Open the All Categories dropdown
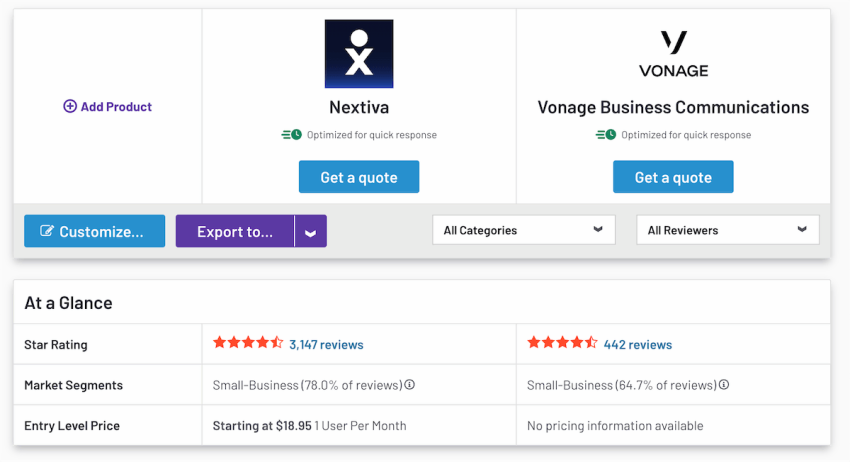This screenshot has height=462, width=850. (x=524, y=230)
